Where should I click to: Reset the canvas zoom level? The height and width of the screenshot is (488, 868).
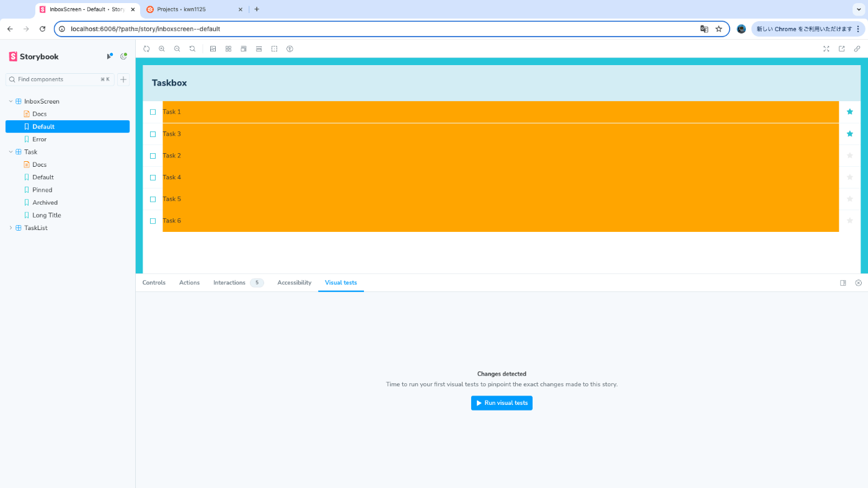pos(193,48)
